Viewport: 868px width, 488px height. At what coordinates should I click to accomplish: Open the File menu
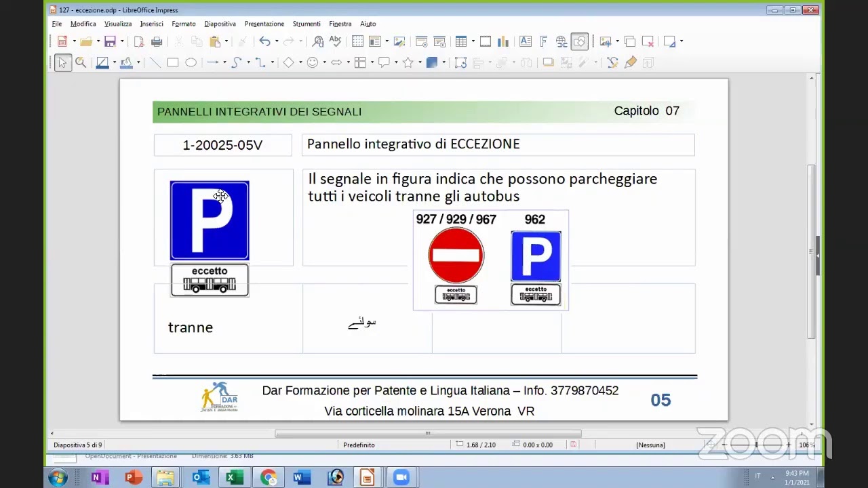click(57, 24)
